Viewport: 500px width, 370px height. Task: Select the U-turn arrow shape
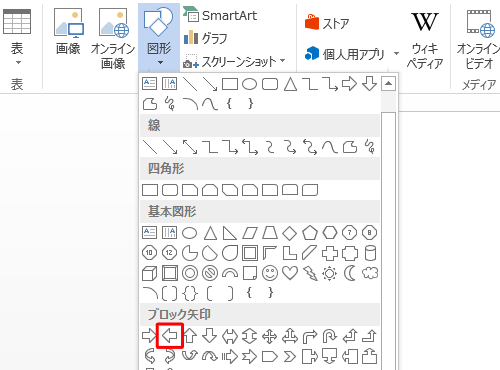pyautogui.click(x=330, y=336)
